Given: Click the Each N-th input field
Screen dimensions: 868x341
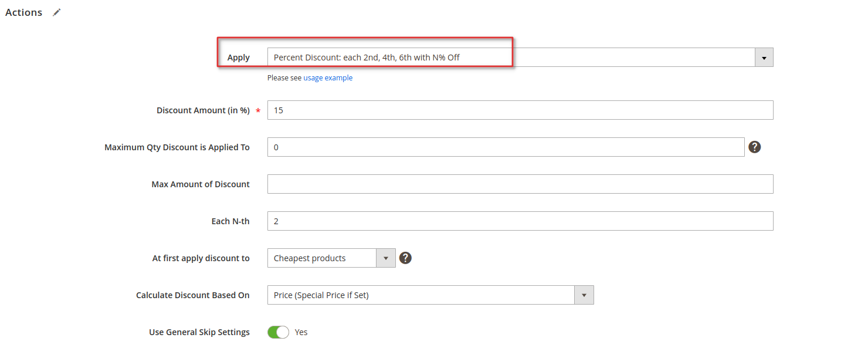Looking at the screenshot, I should click(520, 221).
